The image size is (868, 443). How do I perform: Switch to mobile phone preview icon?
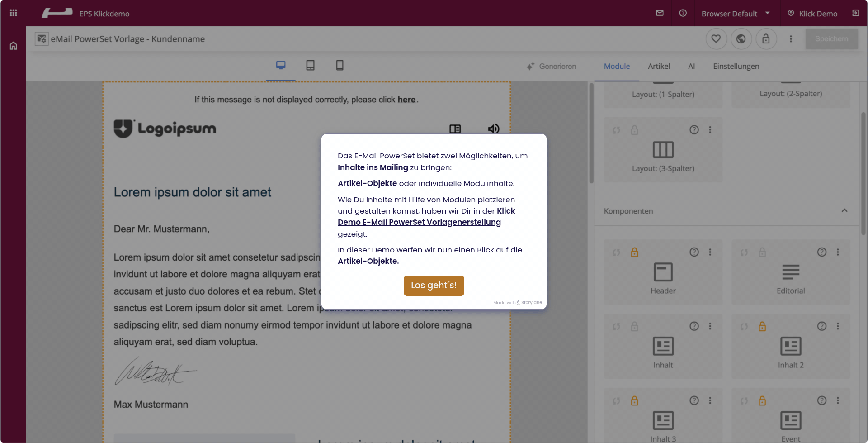tap(340, 66)
